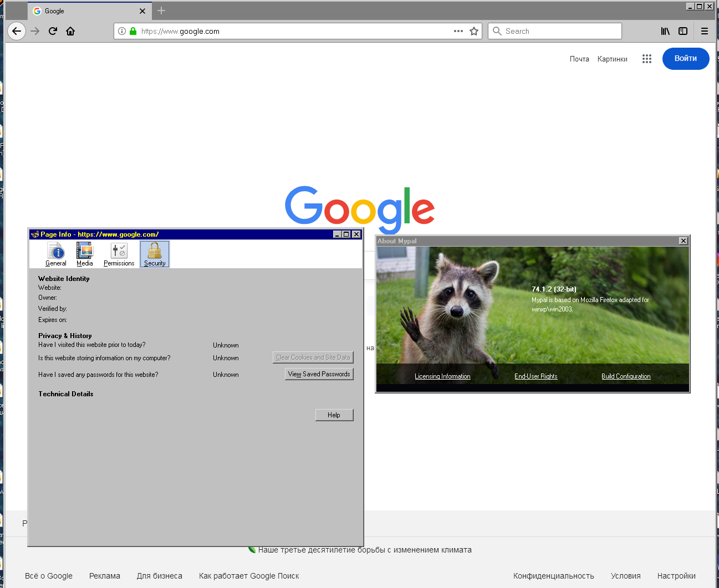Click the browser back arrow button
The height and width of the screenshot is (588, 719).
click(x=17, y=31)
